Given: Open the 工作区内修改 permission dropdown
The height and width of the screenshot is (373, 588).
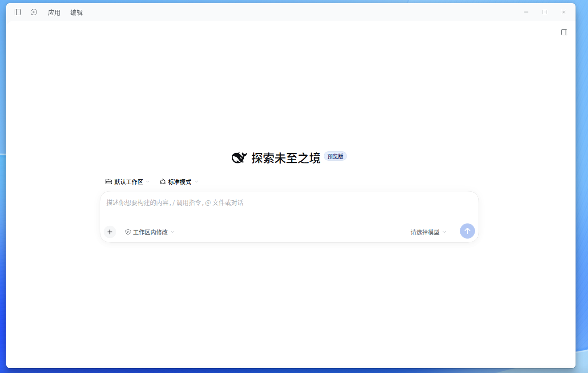Looking at the screenshot, I should coord(150,232).
